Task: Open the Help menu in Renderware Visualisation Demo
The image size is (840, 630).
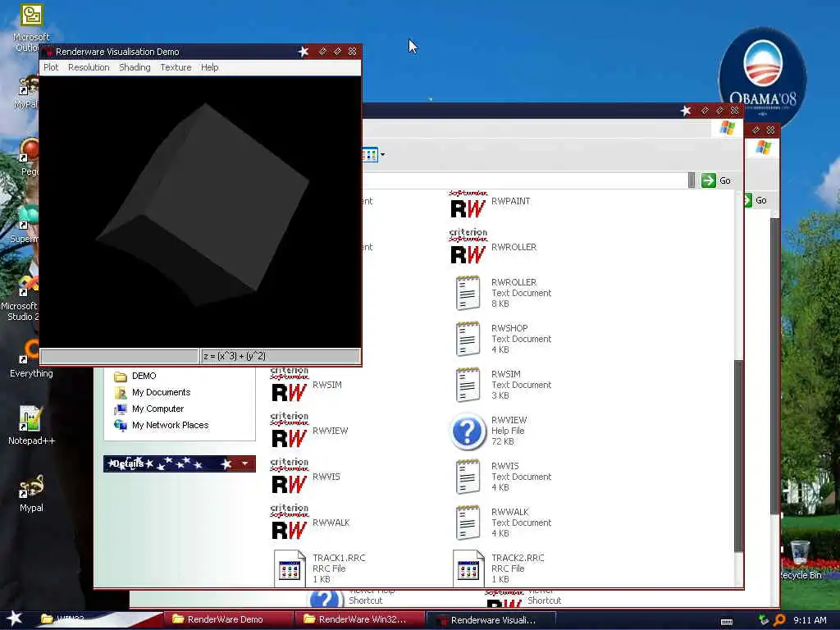Action: click(209, 67)
